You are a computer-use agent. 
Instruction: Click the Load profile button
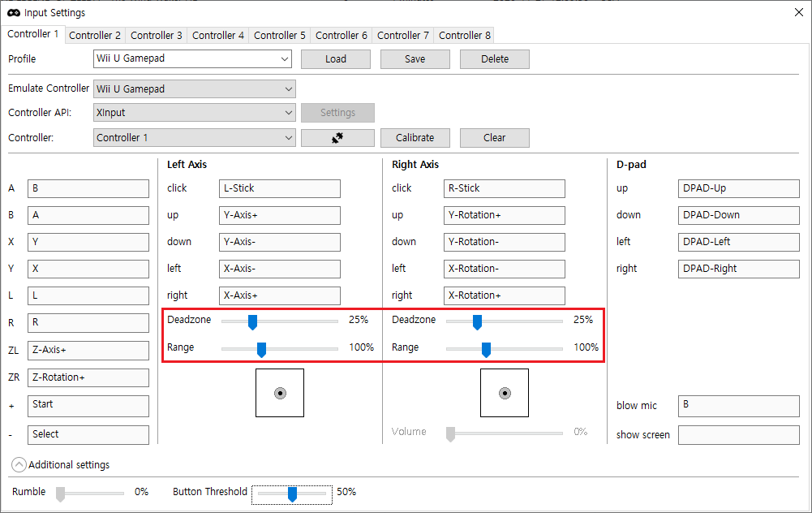(335, 58)
